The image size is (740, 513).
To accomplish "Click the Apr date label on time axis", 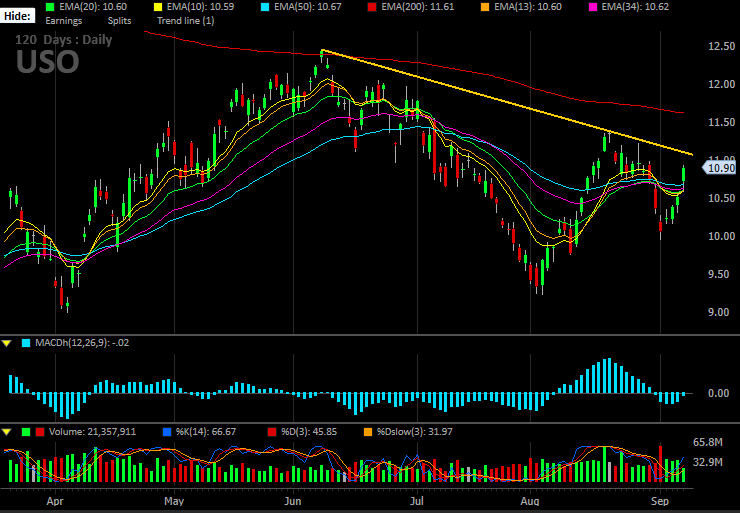I will pos(55,501).
